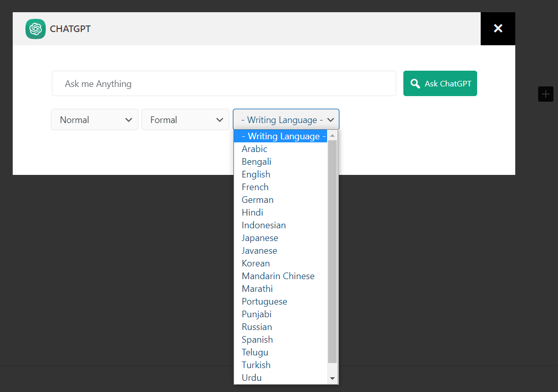The image size is (558, 392).
Task: Select Mandarin Chinese from the list
Action: click(x=278, y=276)
